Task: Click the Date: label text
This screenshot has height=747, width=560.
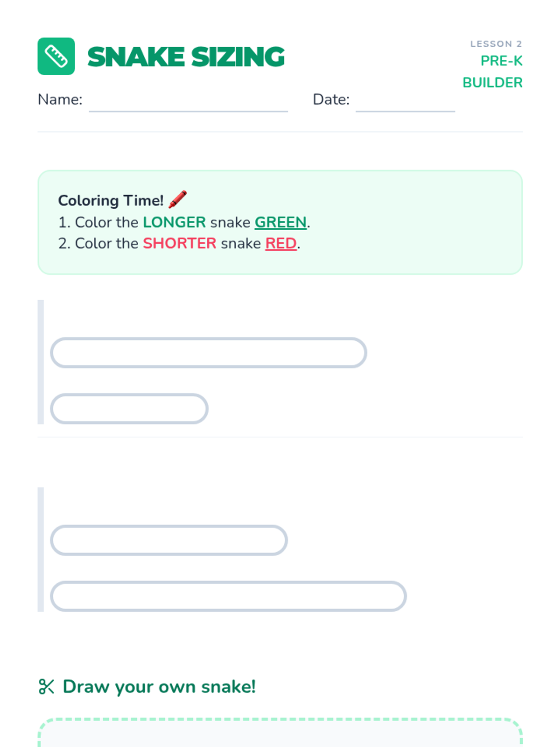Action: click(331, 99)
